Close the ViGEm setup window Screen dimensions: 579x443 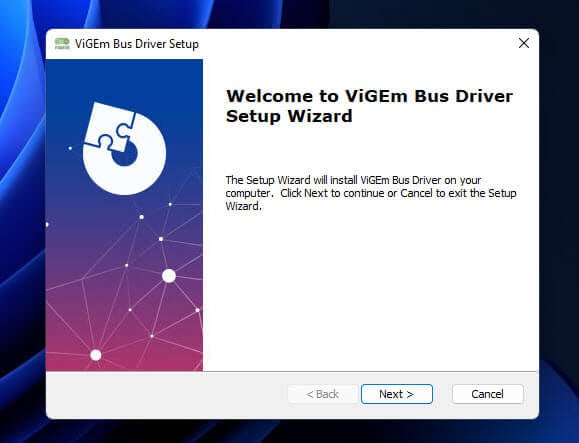pyautogui.click(x=524, y=43)
